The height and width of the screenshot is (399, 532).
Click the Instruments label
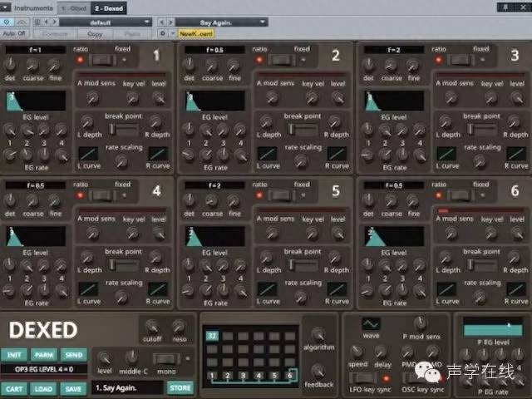tap(33, 8)
